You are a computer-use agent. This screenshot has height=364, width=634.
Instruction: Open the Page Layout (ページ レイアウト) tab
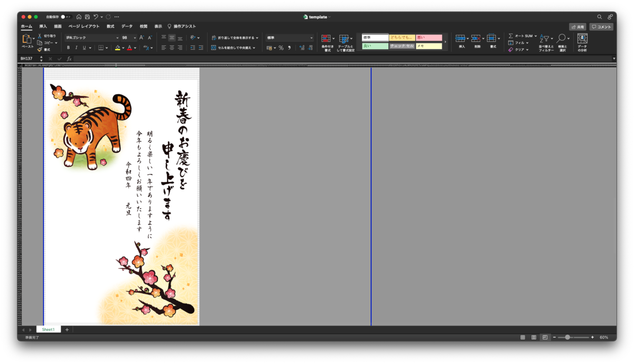pyautogui.click(x=84, y=26)
